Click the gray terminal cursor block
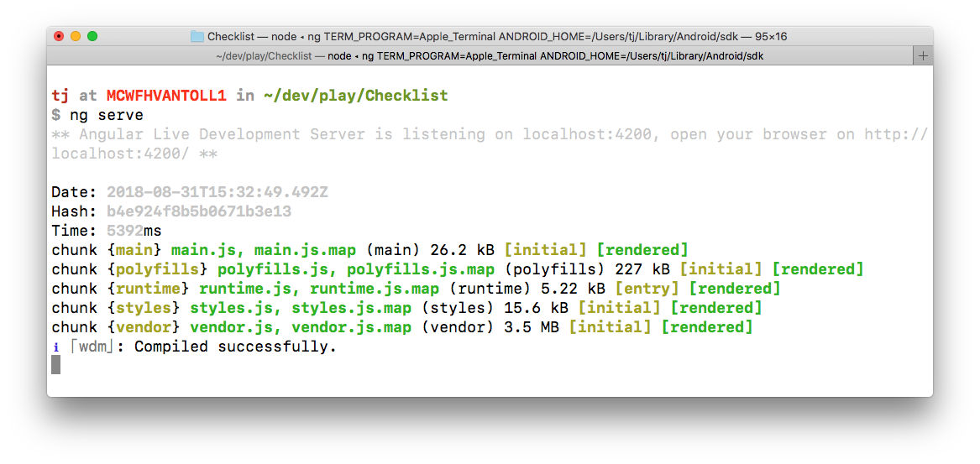 click(56, 364)
